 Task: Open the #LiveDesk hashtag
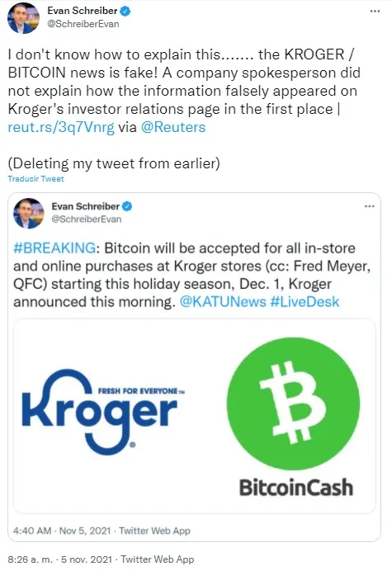(x=305, y=302)
